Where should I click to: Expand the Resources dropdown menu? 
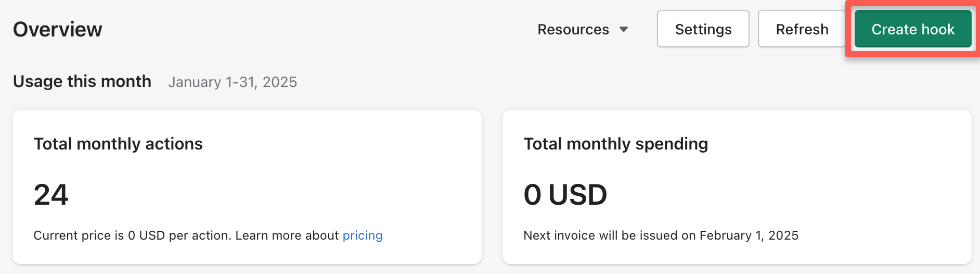[583, 30]
